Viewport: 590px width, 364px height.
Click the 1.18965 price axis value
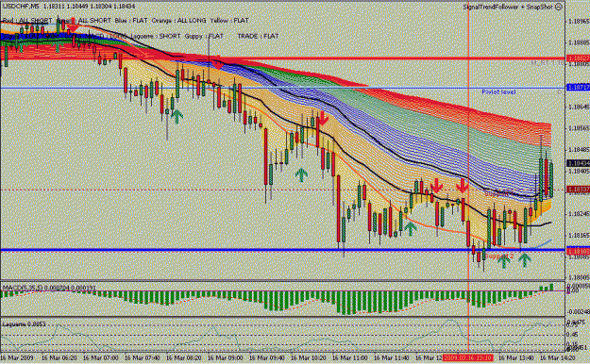(x=579, y=21)
